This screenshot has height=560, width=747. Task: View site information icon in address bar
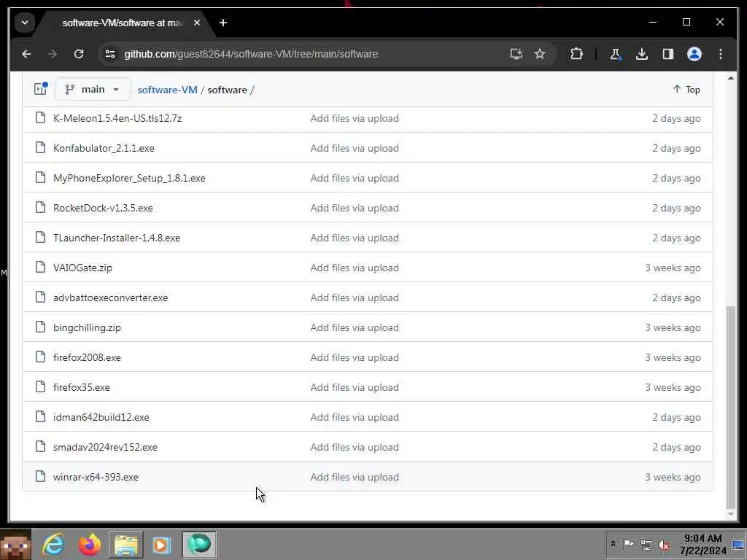[x=111, y=54]
